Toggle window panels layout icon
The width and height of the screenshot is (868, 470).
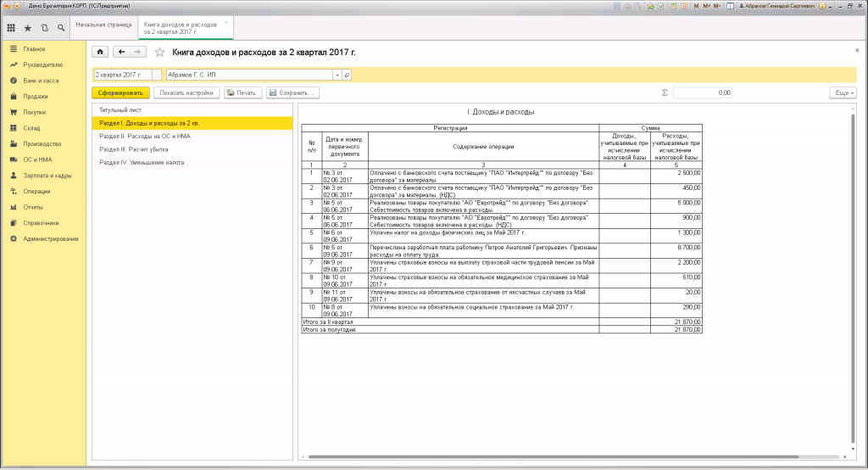[730, 6]
